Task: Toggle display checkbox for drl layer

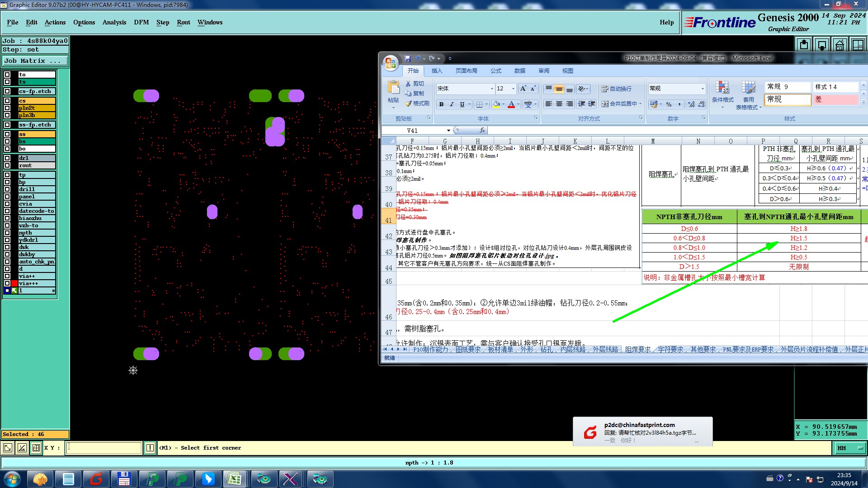Action: (7, 158)
